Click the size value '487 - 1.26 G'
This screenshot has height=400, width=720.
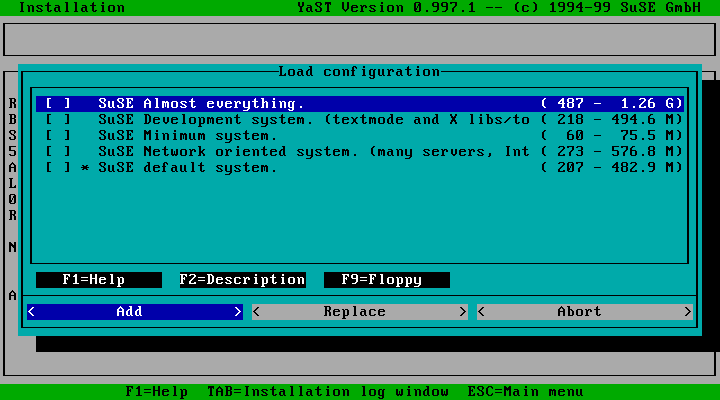(612, 104)
